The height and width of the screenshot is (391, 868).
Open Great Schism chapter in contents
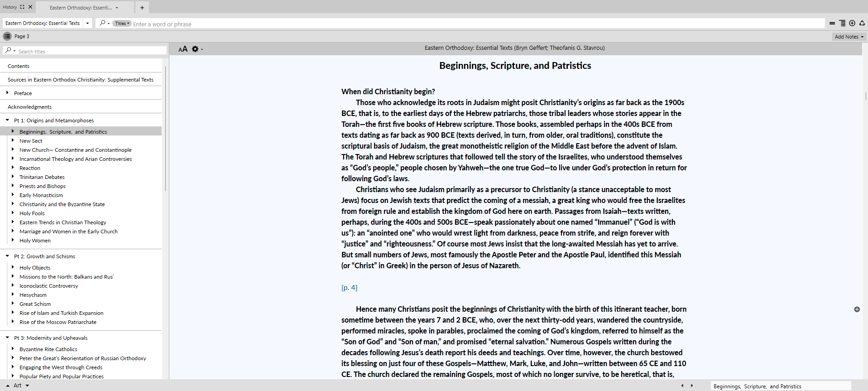35,304
